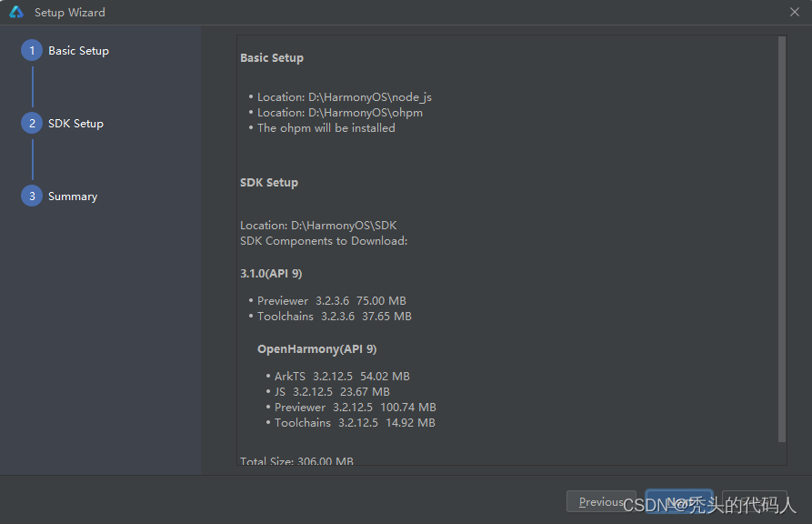
Task: Select 'ArkTS 3.2.12.5 54.02 MB' entry
Action: click(x=342, y=377)
